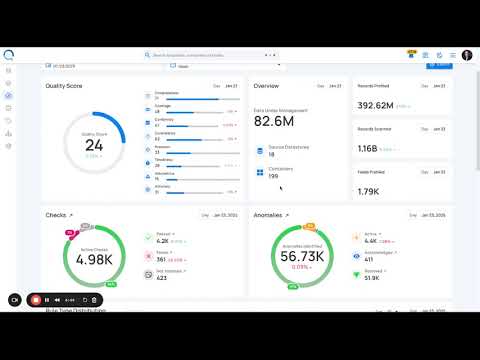Click the Quality Score donut showing 24
Image resolution: width=480 pixels, height=360 pixels.
tap(94, 143)
